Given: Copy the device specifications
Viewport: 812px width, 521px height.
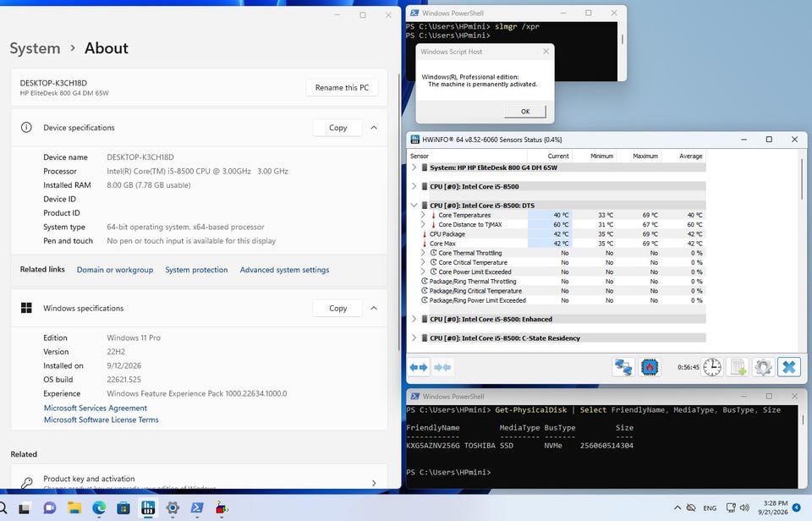Looking at the screenshot, I should click(x=337, y=128).
